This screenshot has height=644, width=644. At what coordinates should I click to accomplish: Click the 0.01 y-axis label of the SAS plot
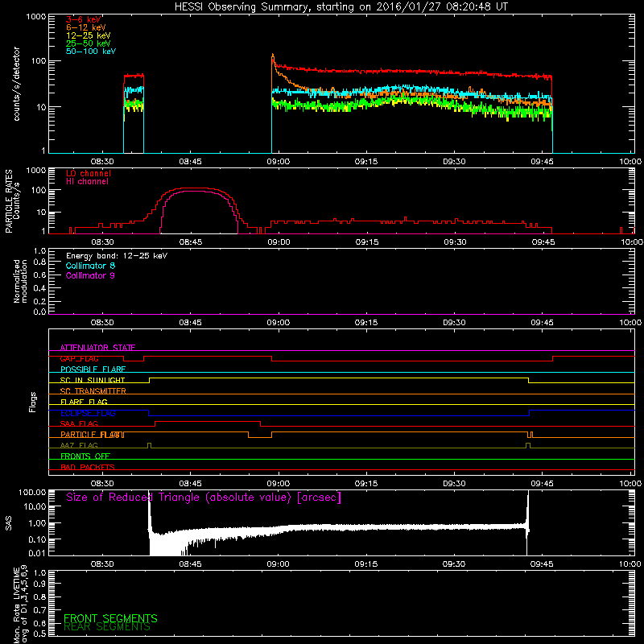pos(37,553)
